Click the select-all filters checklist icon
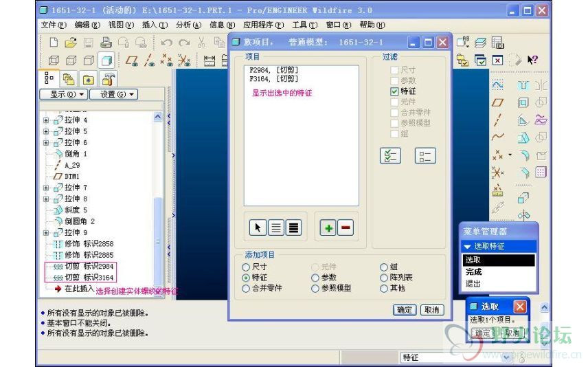The height and width of the screenshot is (367, 588). (x=390, y=156)
